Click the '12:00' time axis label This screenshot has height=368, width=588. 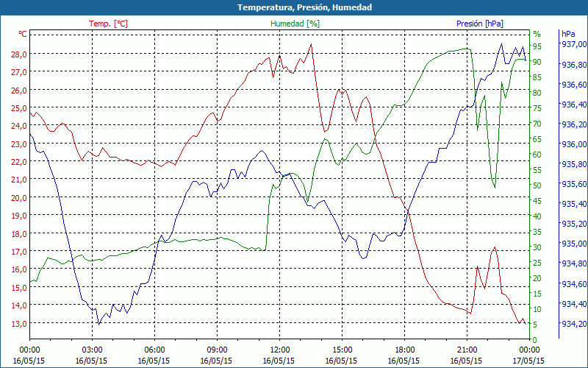(279, 351)
